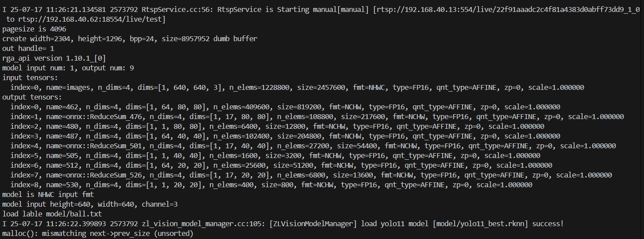The height and width of the screenshot is (239, 644).
Task: Click output tensor onnx::ReduceSum_476 line
Action: pyautogui.click(x=317, y=117)
